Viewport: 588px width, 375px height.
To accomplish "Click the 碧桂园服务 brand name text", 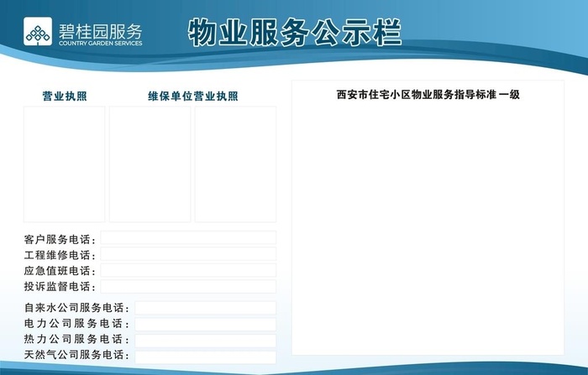I will click(100, 32).
